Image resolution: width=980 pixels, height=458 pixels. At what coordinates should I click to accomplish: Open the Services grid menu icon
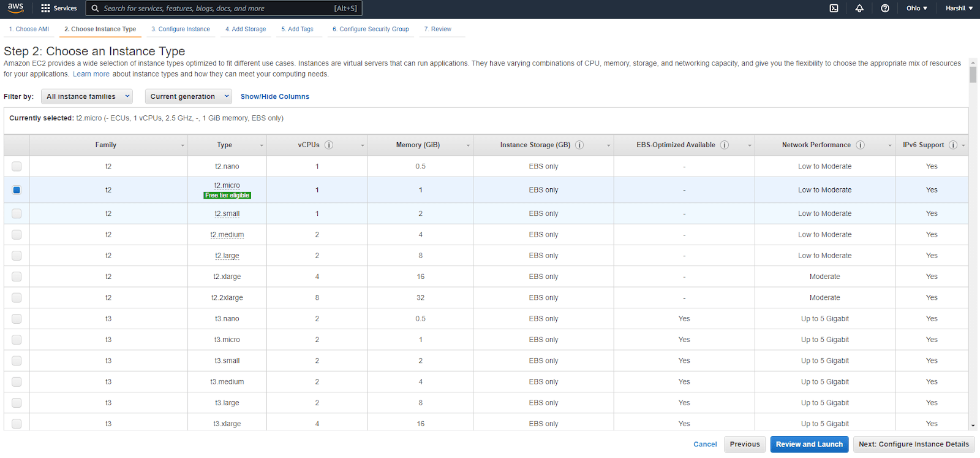pyautogui.click(x=45, y=9)
